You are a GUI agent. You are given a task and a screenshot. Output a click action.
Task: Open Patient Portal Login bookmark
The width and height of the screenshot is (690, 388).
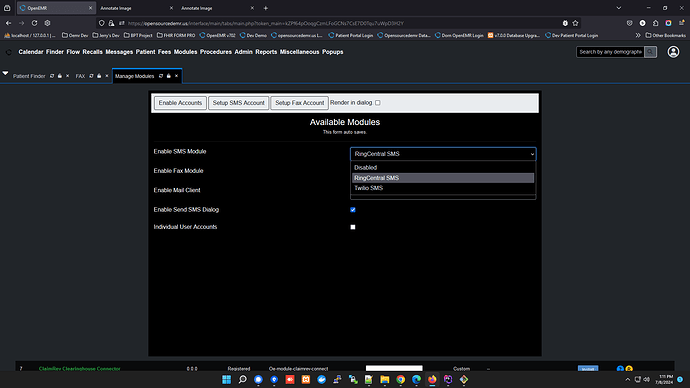351,35
